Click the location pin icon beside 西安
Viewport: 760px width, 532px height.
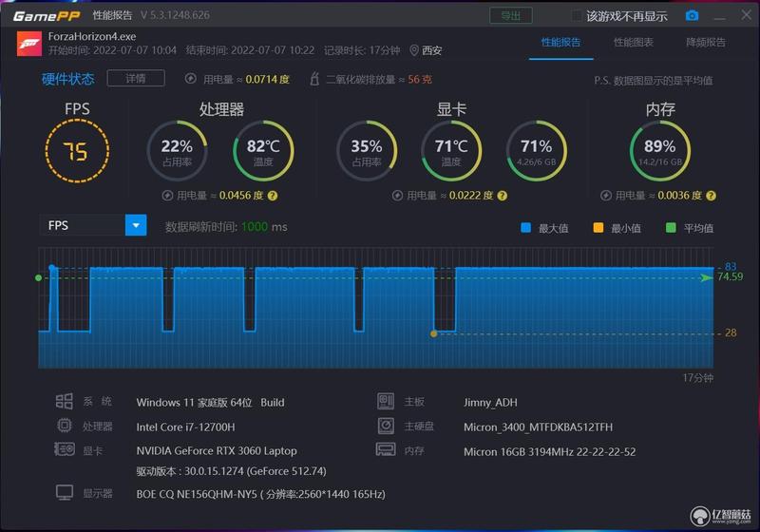(414, 50)
